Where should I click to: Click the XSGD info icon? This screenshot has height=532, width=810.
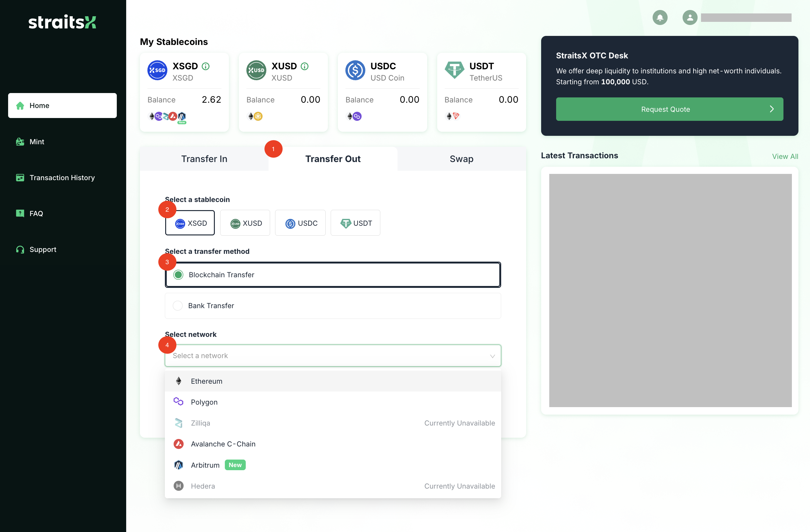[205, 66]
